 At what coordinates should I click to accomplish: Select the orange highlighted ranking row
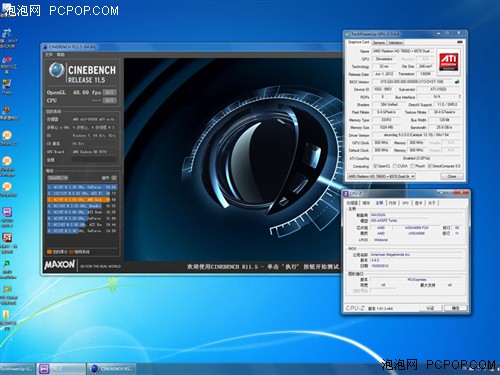(82, 199)
